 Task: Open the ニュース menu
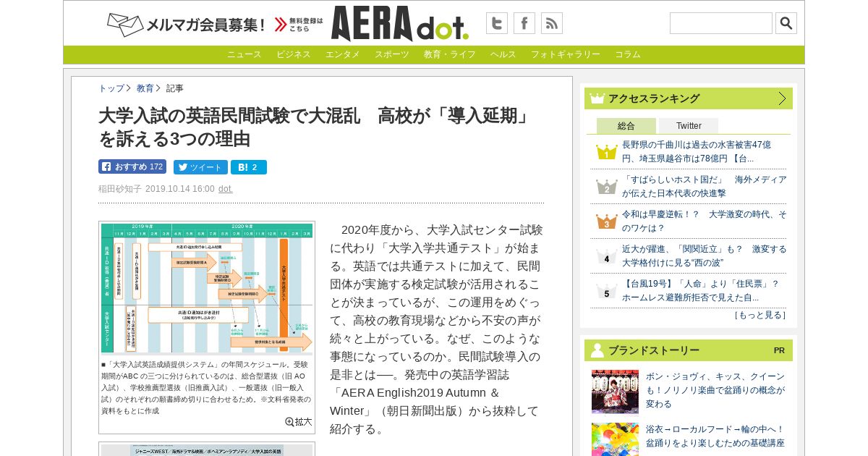pyautogui.click(x=244, y=54)
